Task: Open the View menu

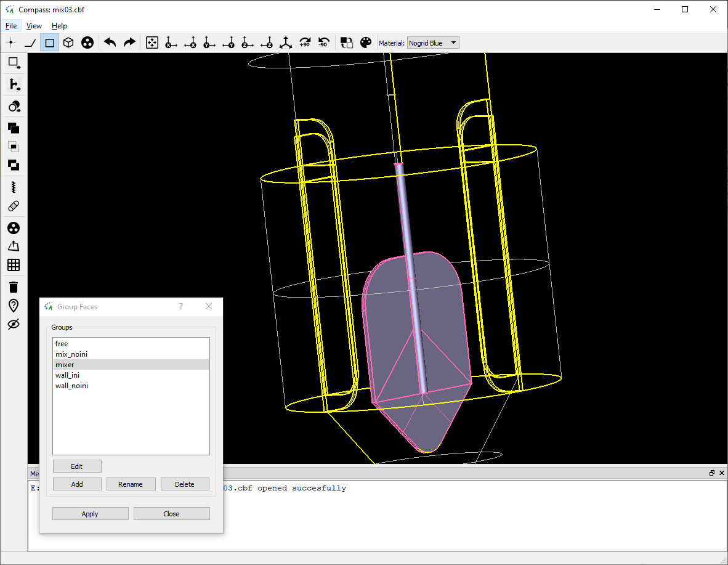Action: pyautogui.click(x=34, y=26)
